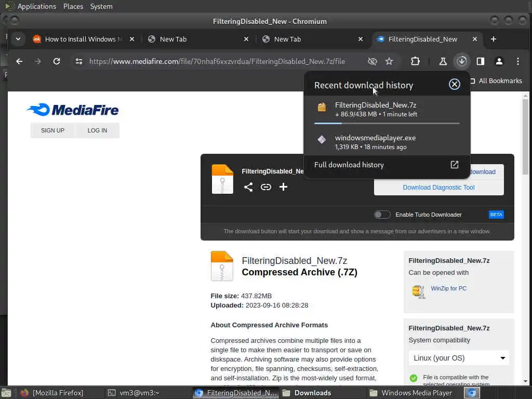Click the BETA badge
This screenshot has height=399, width=532.
(x=496, y=215)
